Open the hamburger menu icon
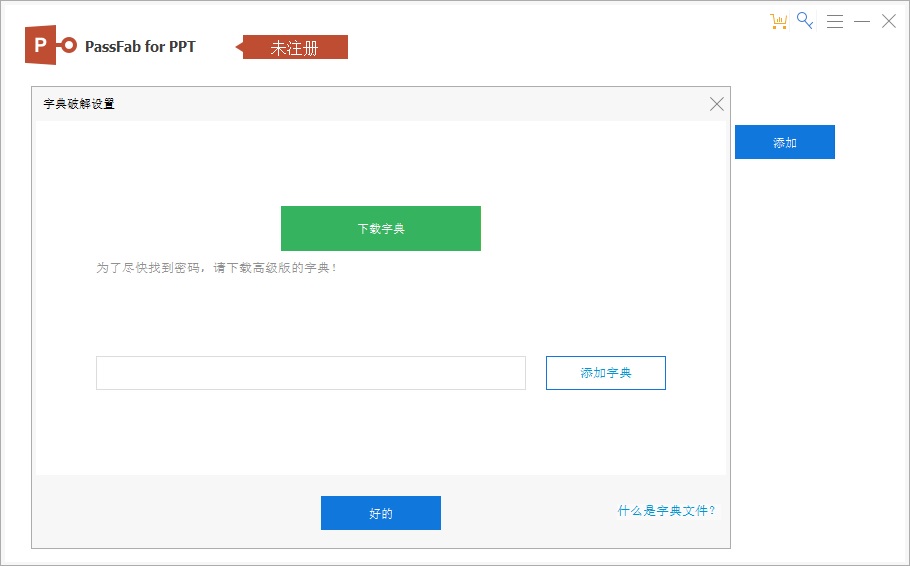Viewport: 910px width, 566px height. point(835,21)
